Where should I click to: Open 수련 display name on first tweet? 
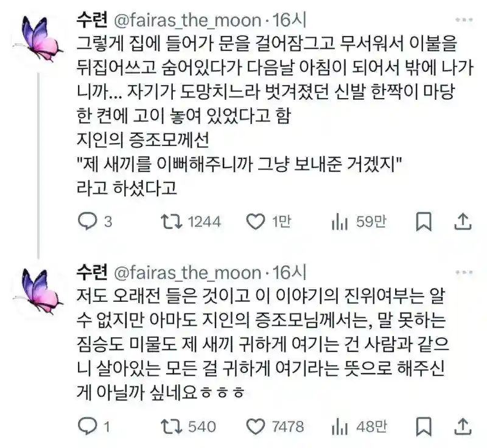point(92,20)
